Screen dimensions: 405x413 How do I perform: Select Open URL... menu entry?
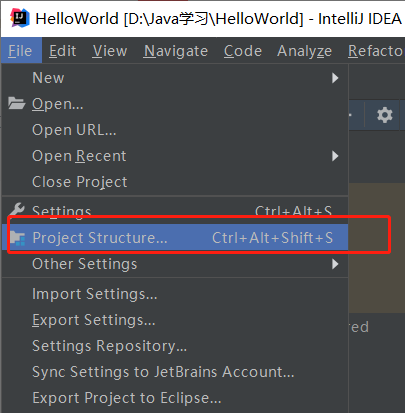[175, 130]
